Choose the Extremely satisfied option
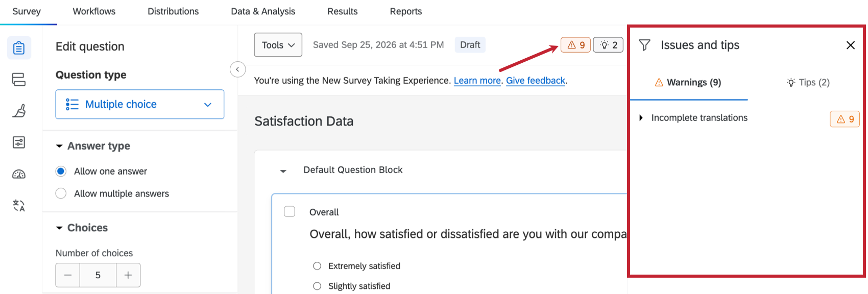The width and height of the screenshot is (868, 294). [x=317, y=266]
